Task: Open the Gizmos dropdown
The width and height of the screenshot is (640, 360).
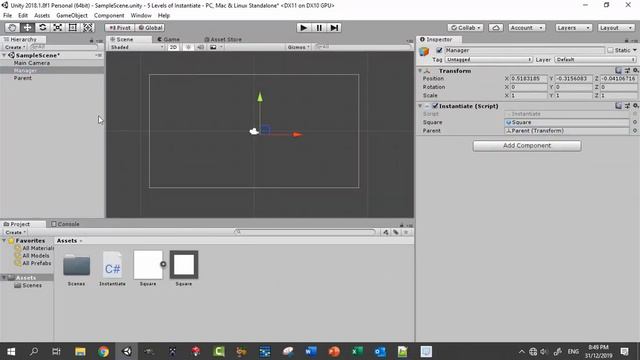Action: 298,47
